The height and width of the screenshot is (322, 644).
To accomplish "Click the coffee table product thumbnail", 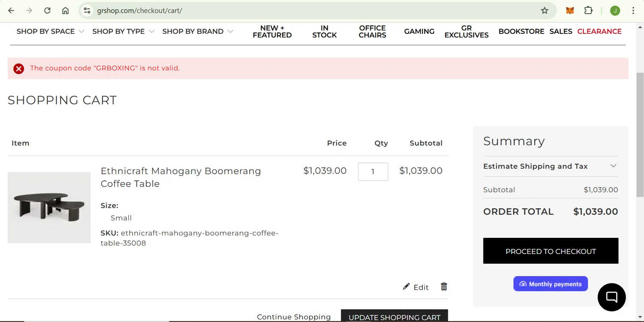I will pos(49,208).
